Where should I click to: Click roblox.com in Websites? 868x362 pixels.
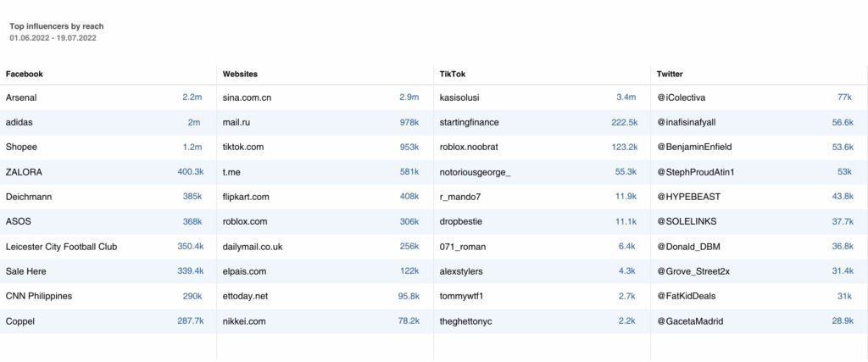click(245, 221)
